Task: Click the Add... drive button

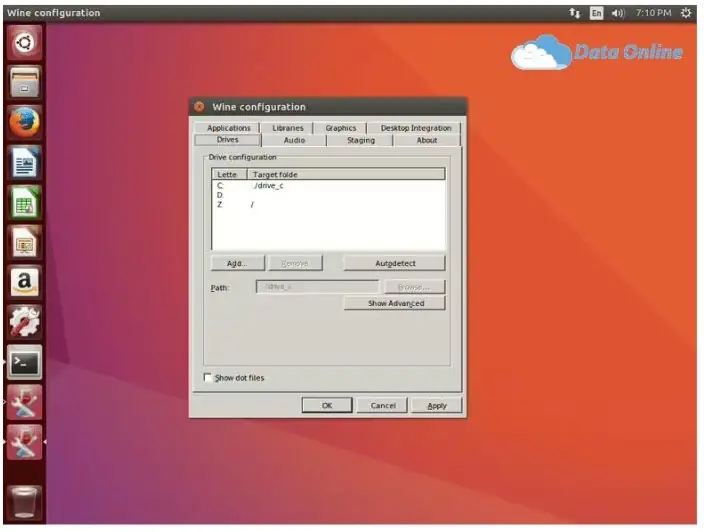Action: (238, 263)
